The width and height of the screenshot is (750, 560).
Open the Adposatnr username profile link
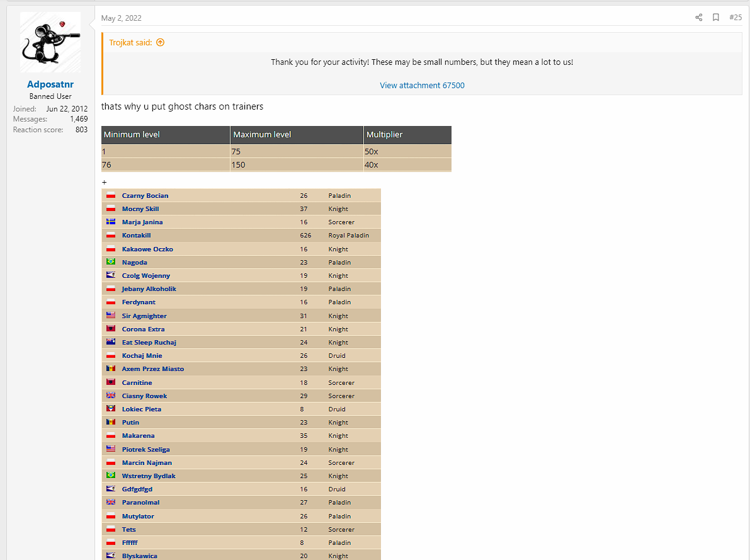click(50, 84)
